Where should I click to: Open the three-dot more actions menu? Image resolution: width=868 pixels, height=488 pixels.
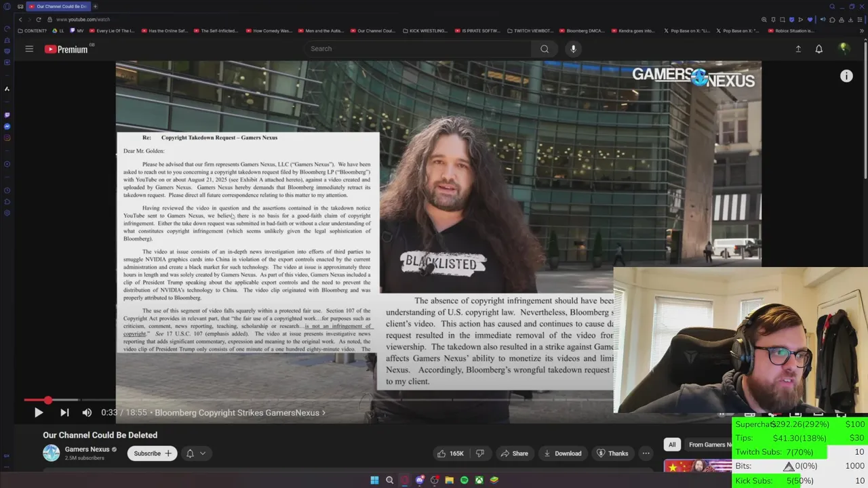tap(646, 453)
